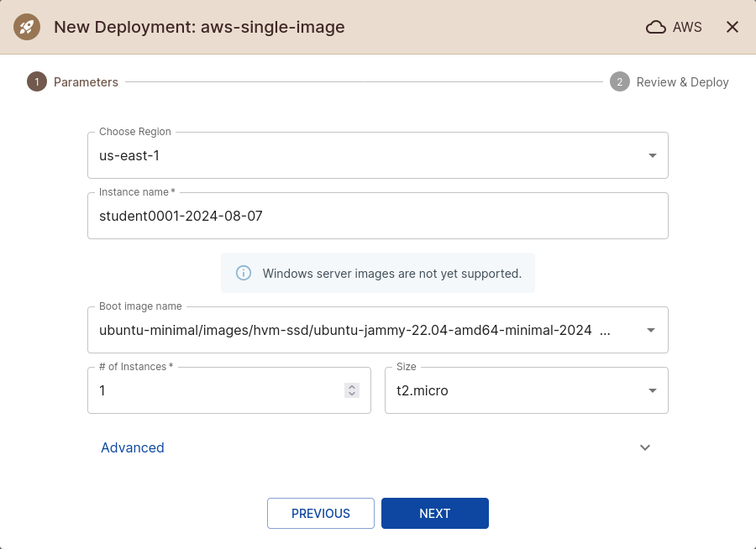756x549 pixels.
Task: Click the Advanced label text
Action: [x=133, y=447]
